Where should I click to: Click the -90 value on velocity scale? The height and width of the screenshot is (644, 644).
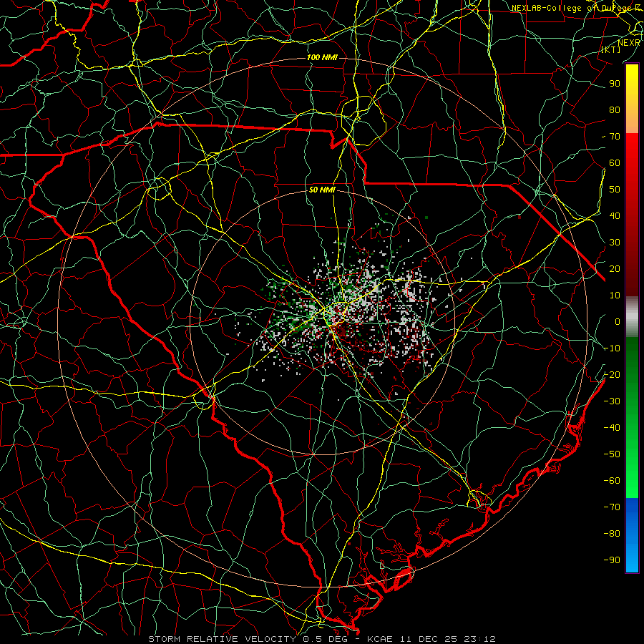(612, 560)
